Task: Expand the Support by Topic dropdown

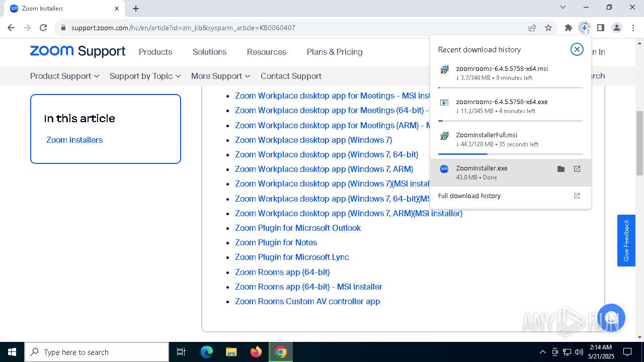Action: coord(145,76)
